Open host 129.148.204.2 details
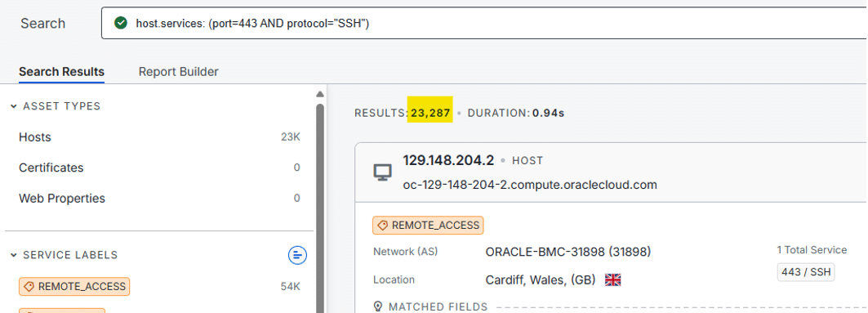 click(x=448, y=161)
